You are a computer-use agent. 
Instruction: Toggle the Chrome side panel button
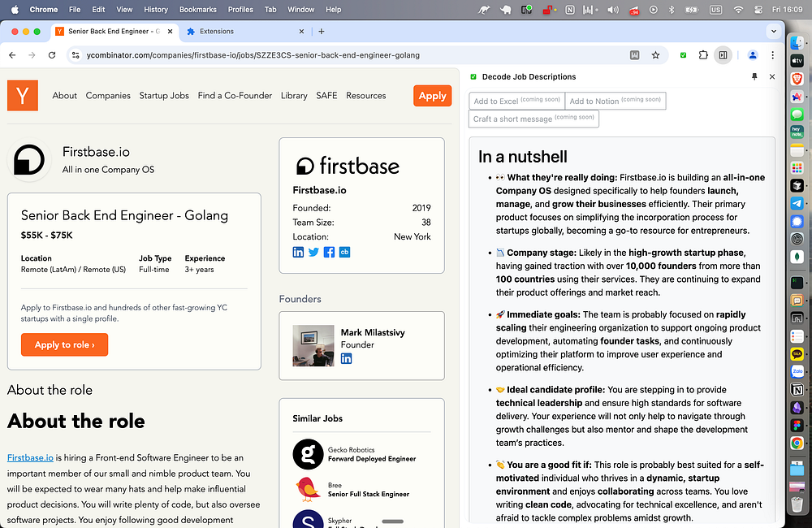coord(723,55)
